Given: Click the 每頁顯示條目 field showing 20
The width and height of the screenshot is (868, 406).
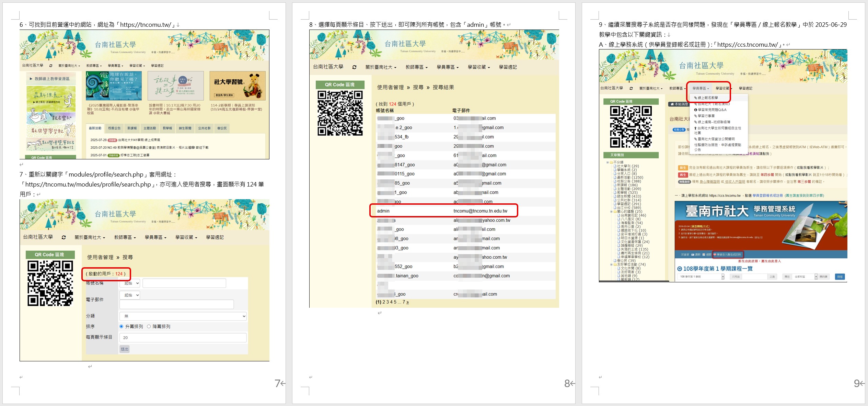Looking at the screenshot, I should [x=183, y=338].
